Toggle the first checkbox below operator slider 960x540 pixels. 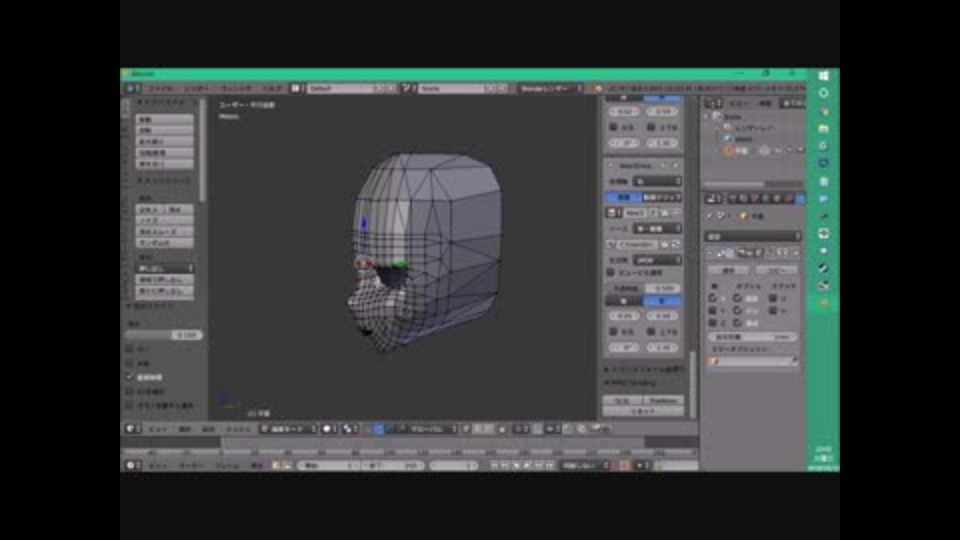pos(130,349)
